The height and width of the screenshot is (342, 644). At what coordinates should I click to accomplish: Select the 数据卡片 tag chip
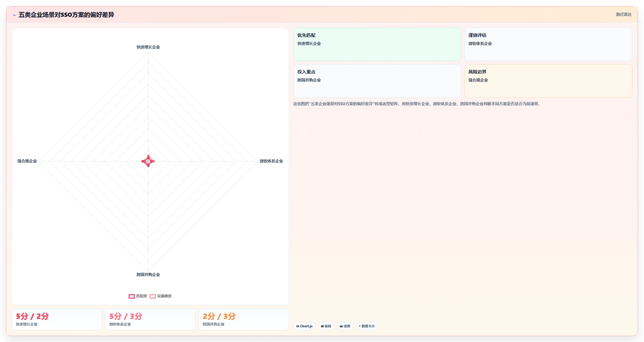(x=367, y=326)
